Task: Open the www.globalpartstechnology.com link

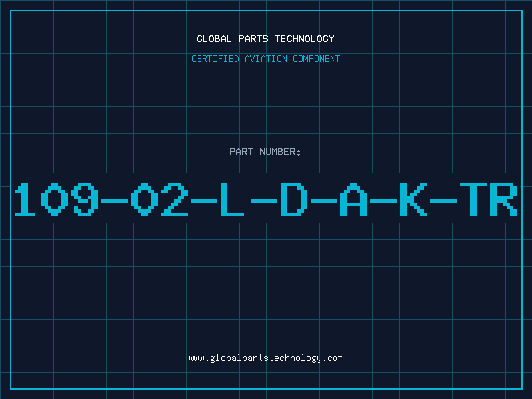Action: pyautogui.click(x=265, y=358)
